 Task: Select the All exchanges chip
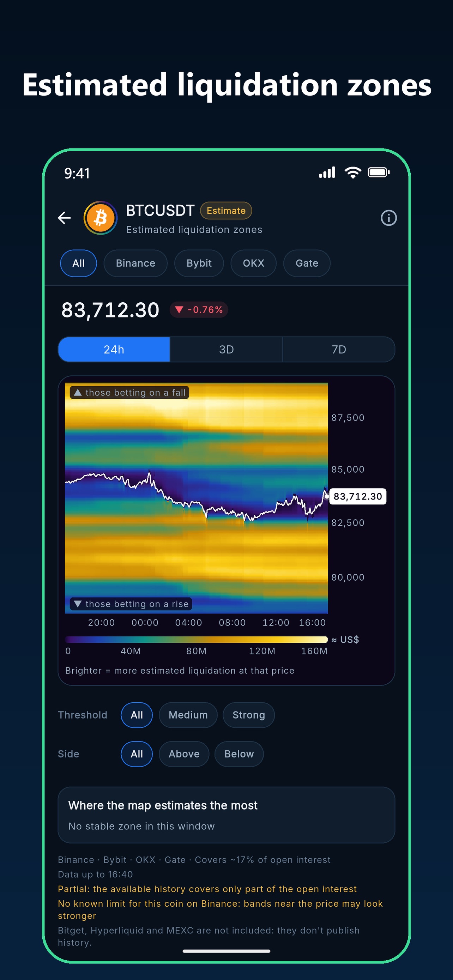click(x=78, y=263)
